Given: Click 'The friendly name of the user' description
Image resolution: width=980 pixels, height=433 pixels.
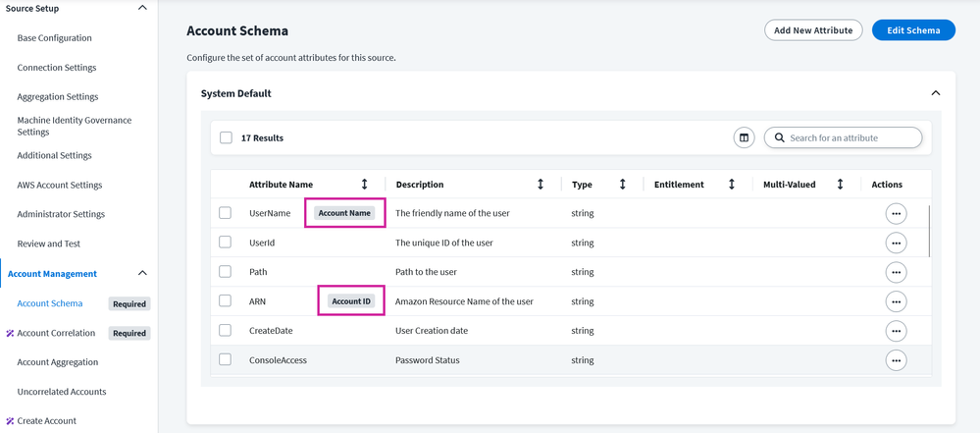Looking at the screenshot, I should click(452, 213).
